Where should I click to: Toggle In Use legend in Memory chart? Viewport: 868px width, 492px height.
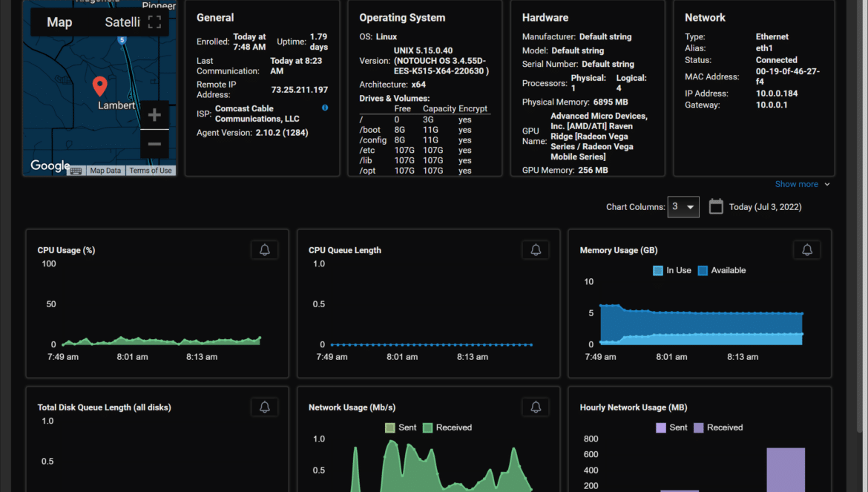point(672,271)
